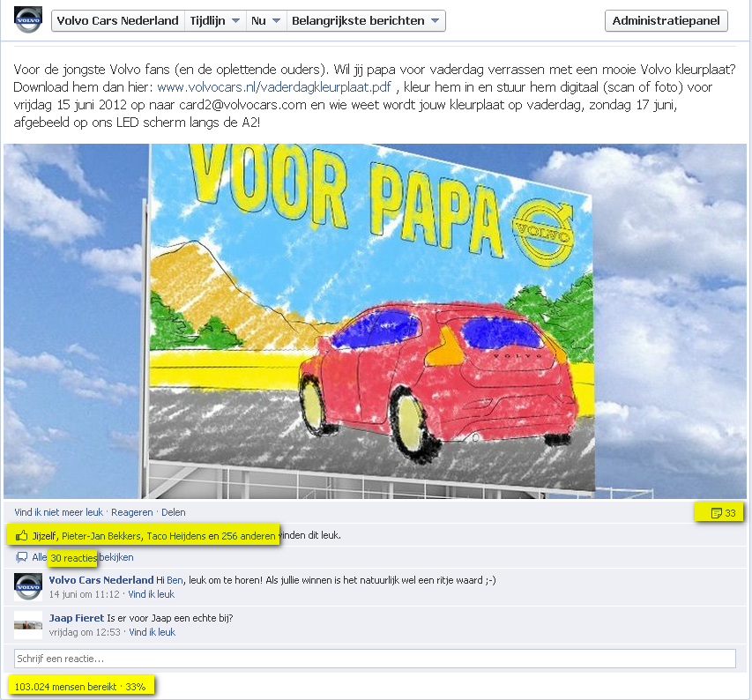Image resolution: width=752 pixels, height=700 pixels.
Task: Click Volvo avatar next to the comment
Action: 28,586
